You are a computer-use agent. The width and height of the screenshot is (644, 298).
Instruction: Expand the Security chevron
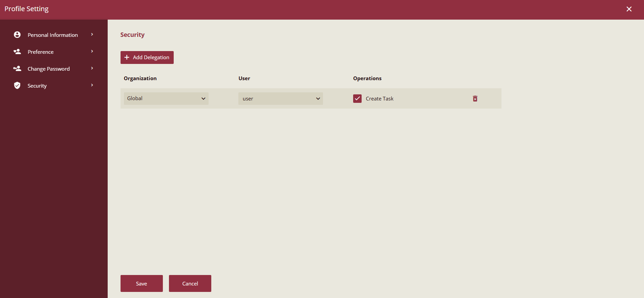pyautogui.click(x=92, y=85)
